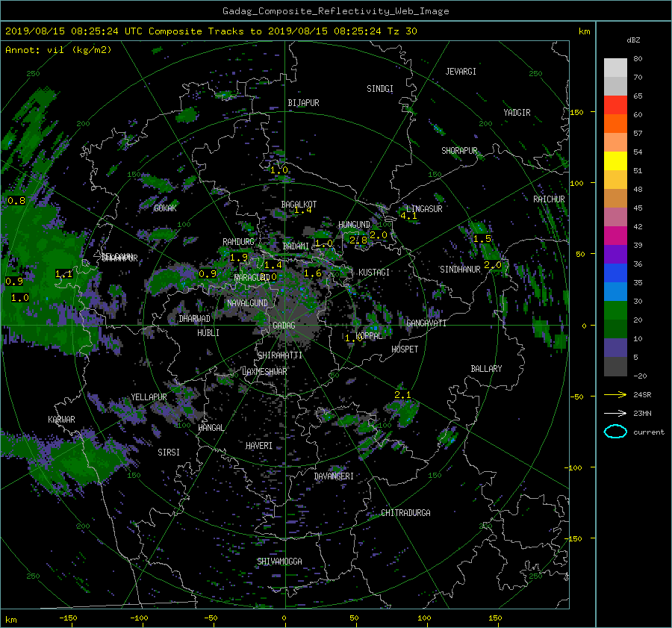The height and width of the screenshot is (628, 672).
Task: Click the JEVARGI city label
Action: (461, 72)
